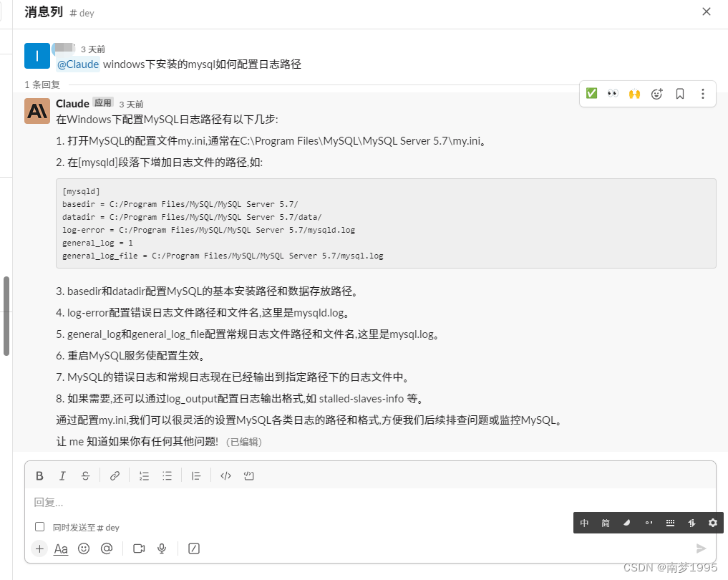Record an audio clip with microphone

[162, 548]
